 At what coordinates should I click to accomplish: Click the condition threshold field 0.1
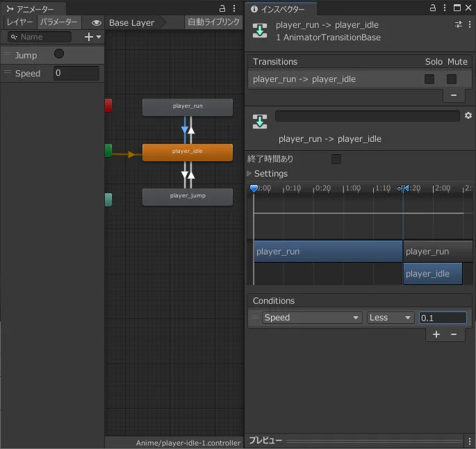[443, 318]
